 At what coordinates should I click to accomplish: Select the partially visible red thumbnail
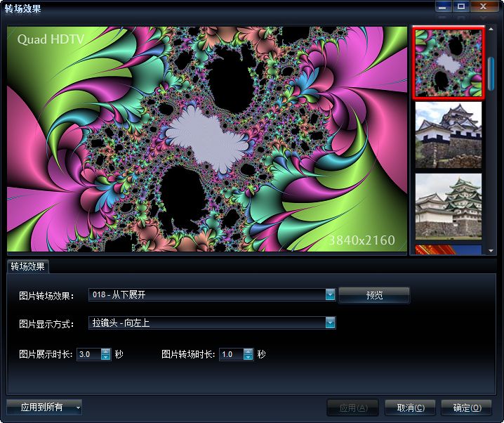pos(449,250)
